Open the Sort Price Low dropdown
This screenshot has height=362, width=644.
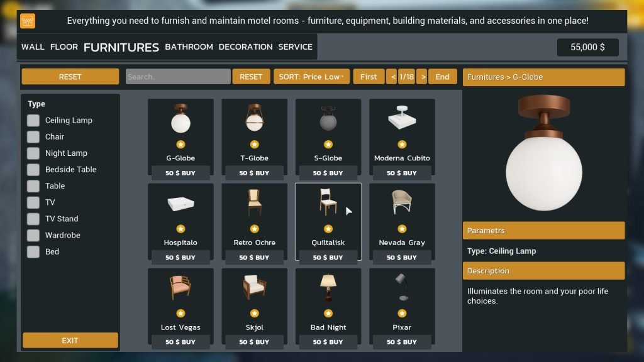pos(311,77)
